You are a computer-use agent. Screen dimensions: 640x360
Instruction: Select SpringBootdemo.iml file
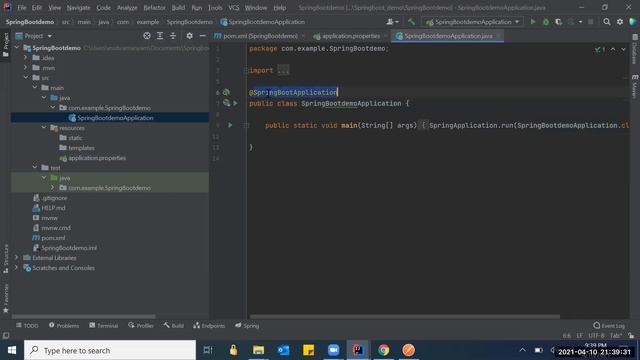pyautogui.click(x=65, y=248)
